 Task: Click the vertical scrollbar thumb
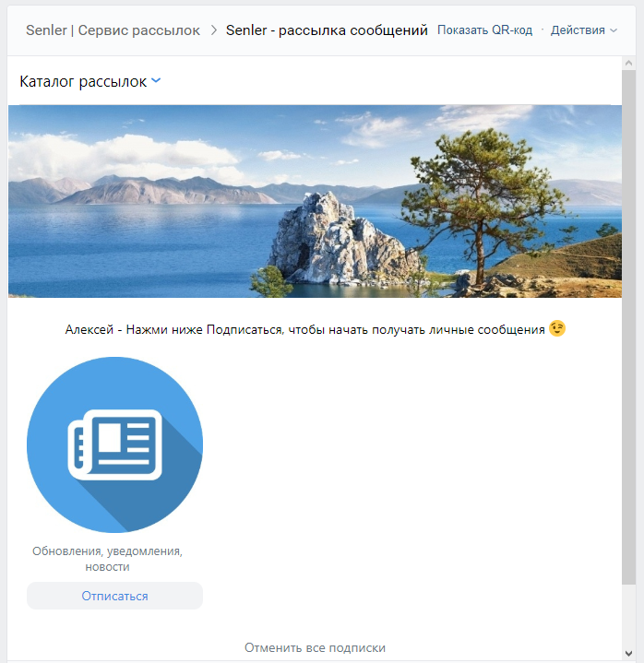pyautogui.click(x=629, y=323)
